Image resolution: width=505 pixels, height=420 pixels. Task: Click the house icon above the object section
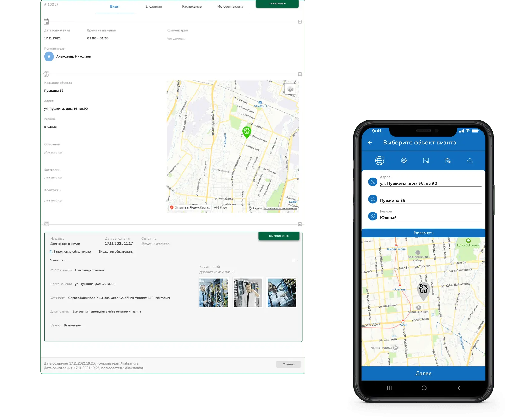pyautogui.click(x=47, y=74)
